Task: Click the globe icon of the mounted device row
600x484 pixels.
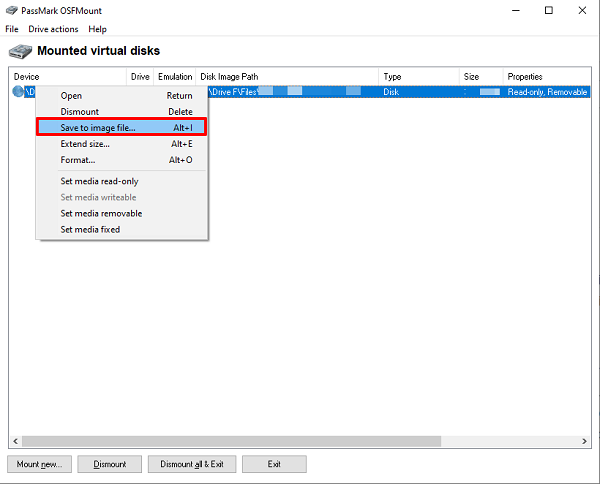Action: pos(18,91)
